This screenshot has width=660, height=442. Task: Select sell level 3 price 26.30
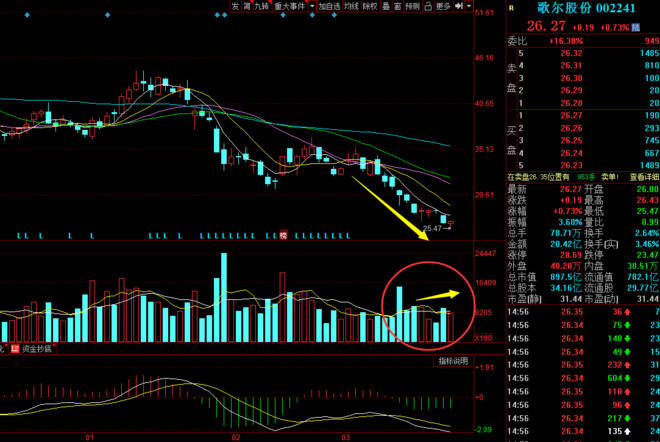point(571,78)
